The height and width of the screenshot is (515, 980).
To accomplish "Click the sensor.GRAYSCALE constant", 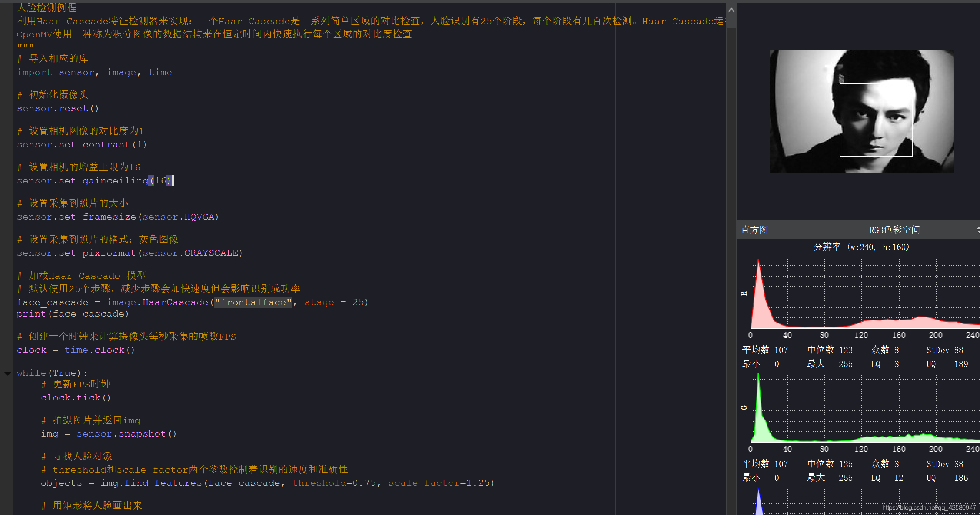I will click(x=210, y=253).
